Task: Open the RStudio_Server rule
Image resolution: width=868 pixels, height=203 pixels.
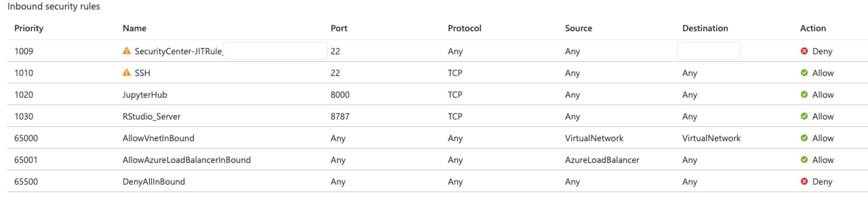Action: coord(151,116)
